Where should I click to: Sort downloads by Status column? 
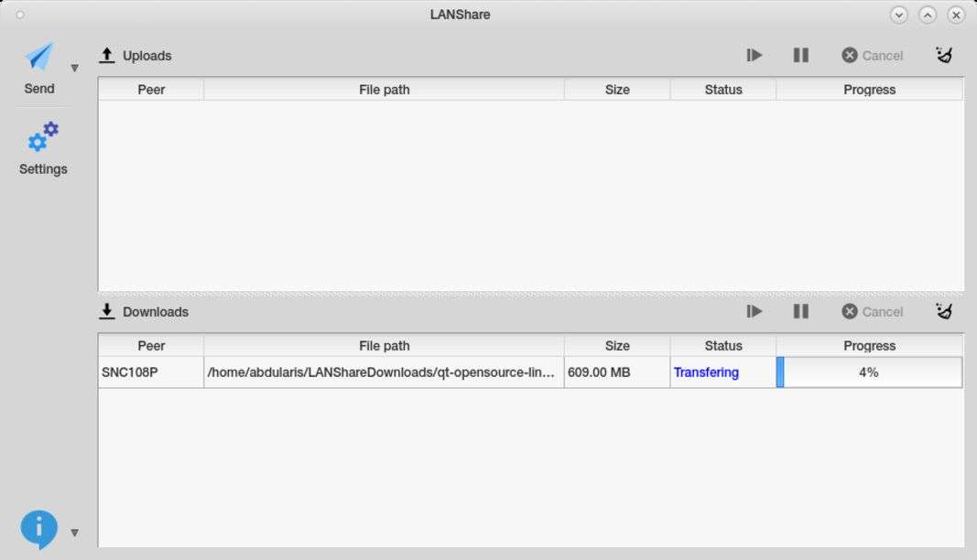[x=723, y=346]
